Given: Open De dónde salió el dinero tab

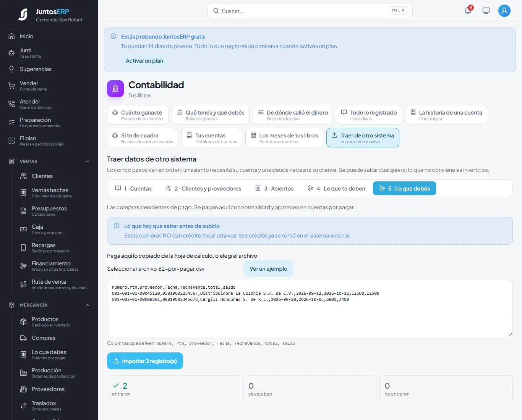Looking at the screenshot, I should click(x=293, y=115).
